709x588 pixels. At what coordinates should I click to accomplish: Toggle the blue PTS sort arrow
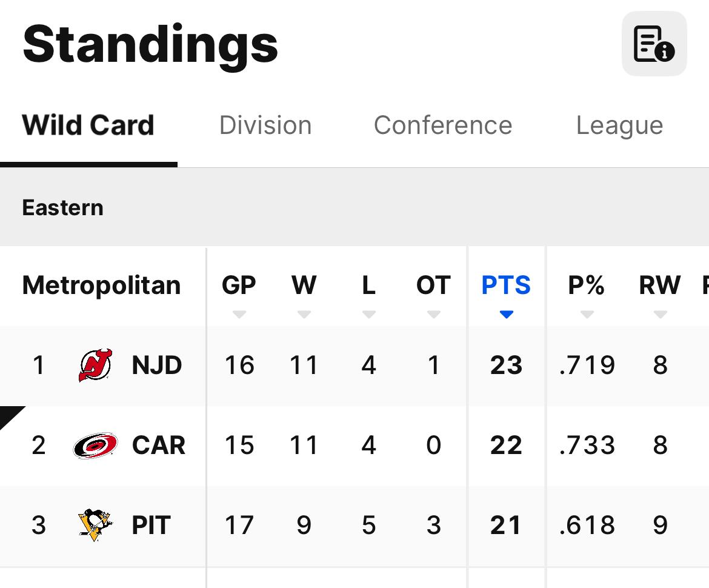[507, 314]
